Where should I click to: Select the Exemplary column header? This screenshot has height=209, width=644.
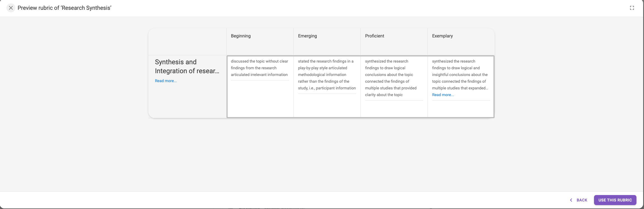461,42
